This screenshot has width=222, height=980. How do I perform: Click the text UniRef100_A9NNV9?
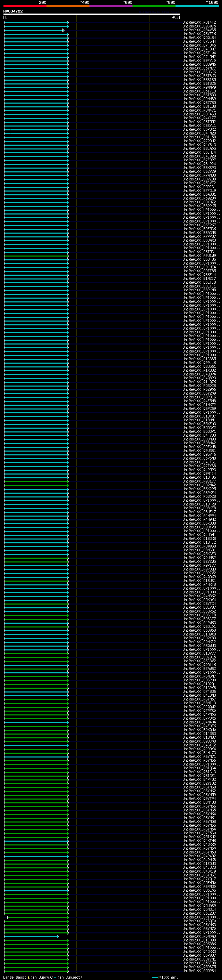(199, 88)
